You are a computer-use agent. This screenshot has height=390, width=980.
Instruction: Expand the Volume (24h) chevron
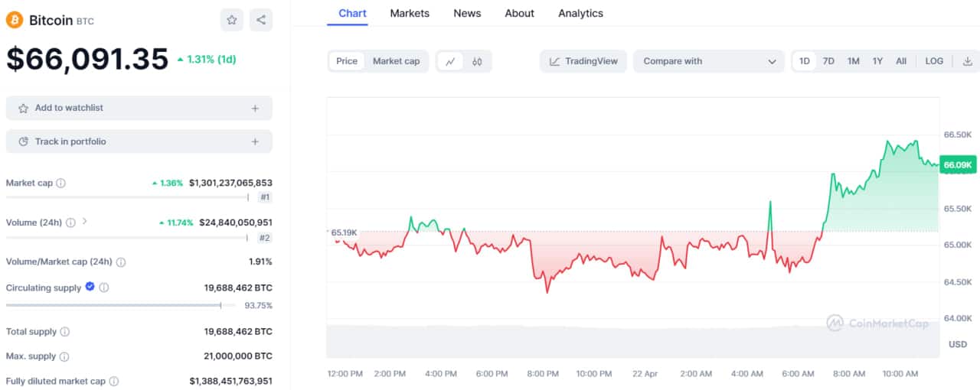click(84, 222)
